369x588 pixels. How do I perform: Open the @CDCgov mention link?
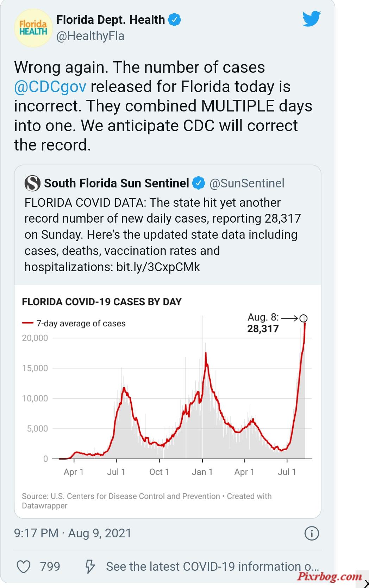(50, 87)
